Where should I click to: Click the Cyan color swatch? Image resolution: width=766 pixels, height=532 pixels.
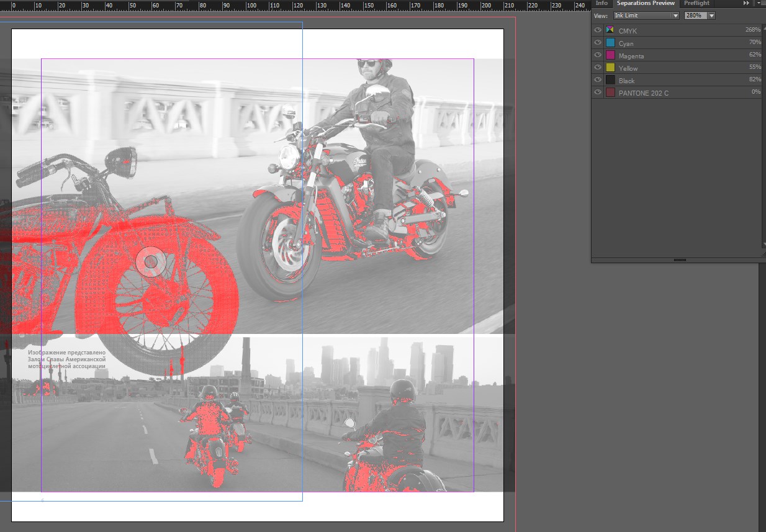610,43
